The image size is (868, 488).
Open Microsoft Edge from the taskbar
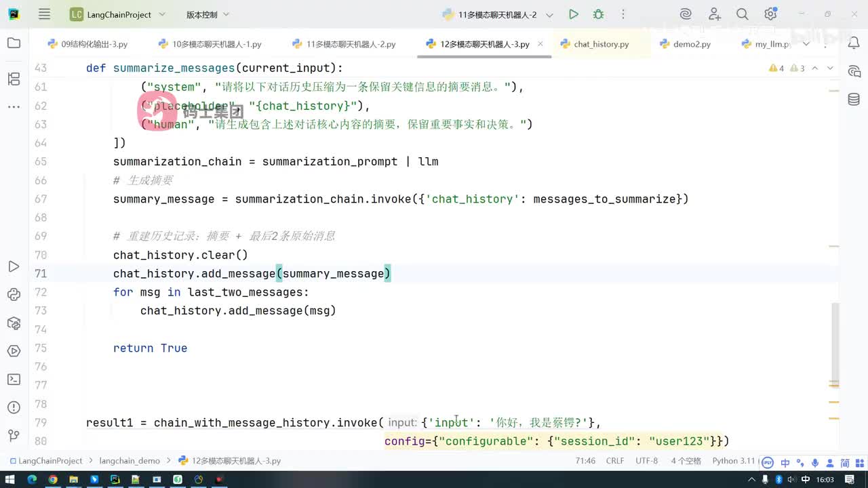[31, 480]
